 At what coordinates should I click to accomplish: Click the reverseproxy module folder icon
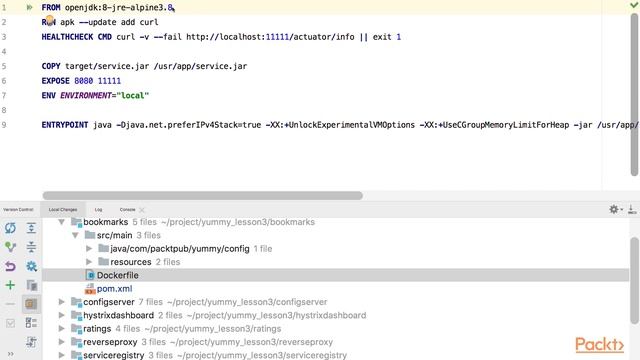76,342
